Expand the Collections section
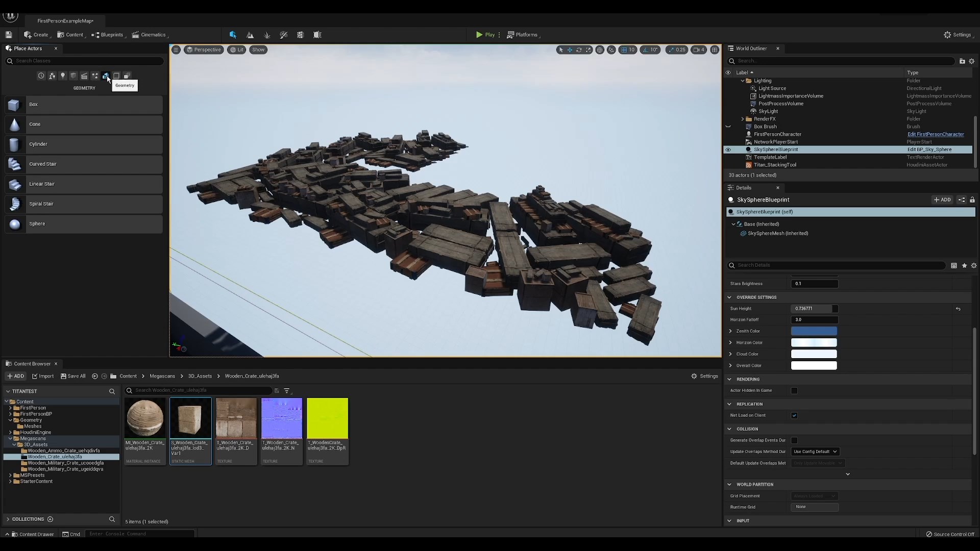The image size is (980, 551). point(8,519)
